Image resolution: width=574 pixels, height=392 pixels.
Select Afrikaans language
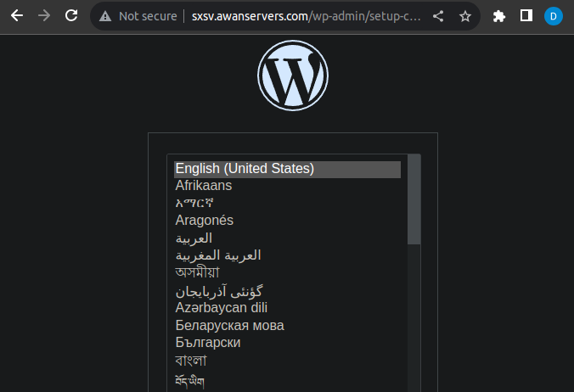pos(287,186)
